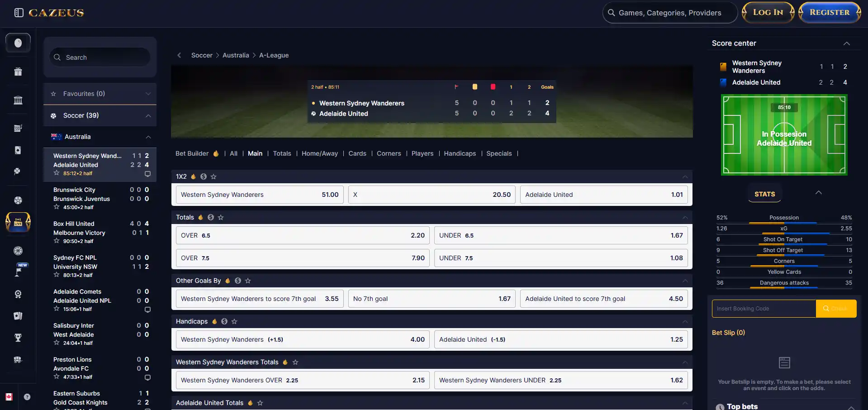Select the Handicaps tab
Screen dimensions: 868x410
click(x=460, y=153)
